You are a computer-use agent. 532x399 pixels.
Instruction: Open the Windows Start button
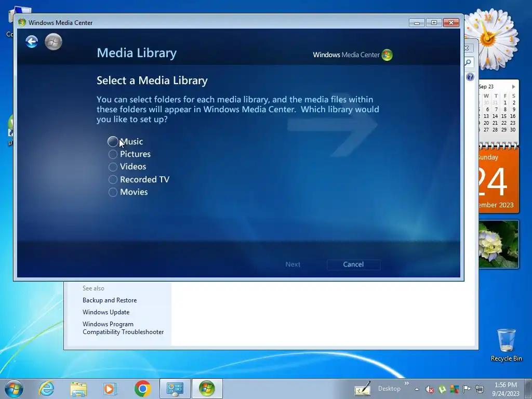[x=14, y=389]
